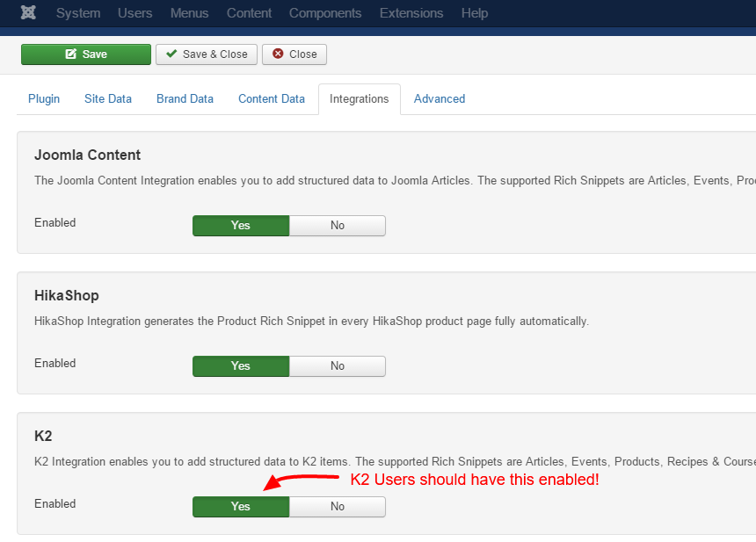Viewport: 756px width, 542px height.
Task: Open the System menu
Action: point(78,13)
